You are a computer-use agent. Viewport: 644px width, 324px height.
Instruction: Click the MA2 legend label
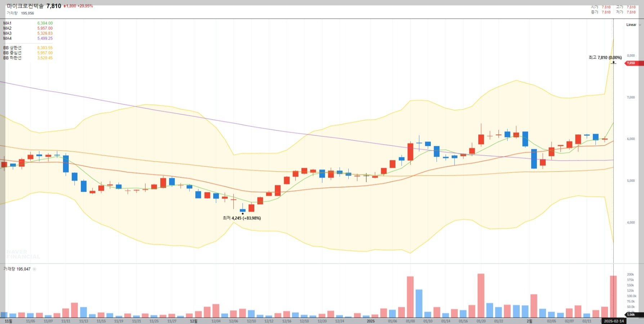[x=7, y=28]
